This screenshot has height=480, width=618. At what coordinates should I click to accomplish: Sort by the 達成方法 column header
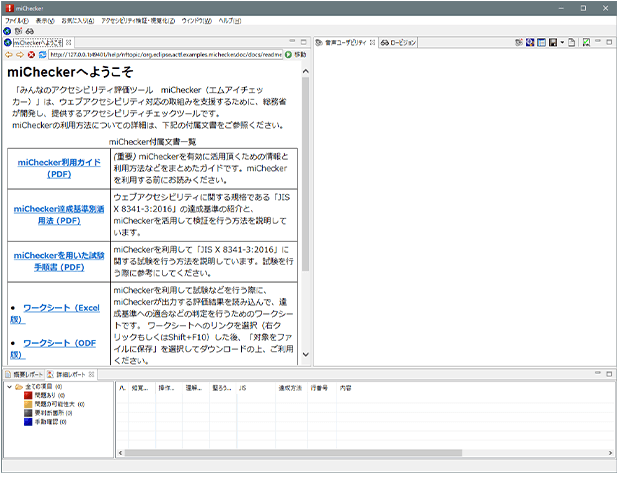(291, 388)
